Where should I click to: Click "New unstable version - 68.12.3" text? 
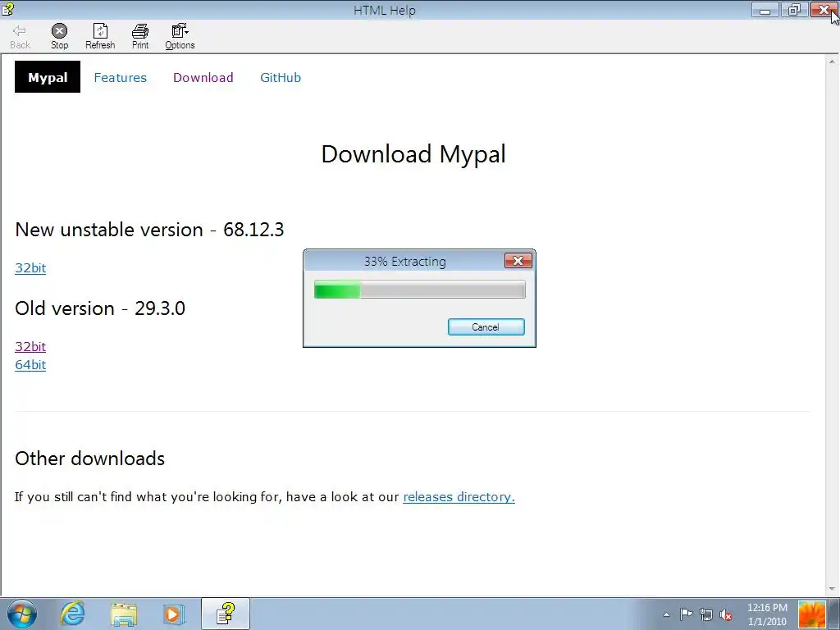pos(149,230)
